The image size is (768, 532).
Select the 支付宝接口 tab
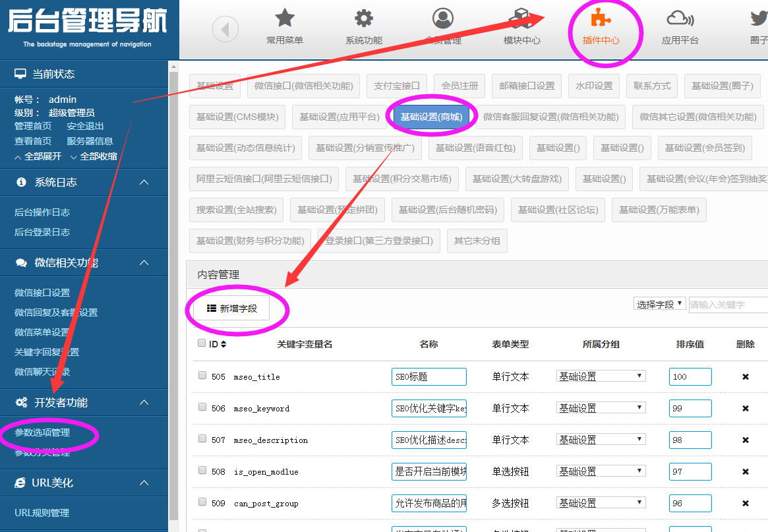[x=396, y=86]
